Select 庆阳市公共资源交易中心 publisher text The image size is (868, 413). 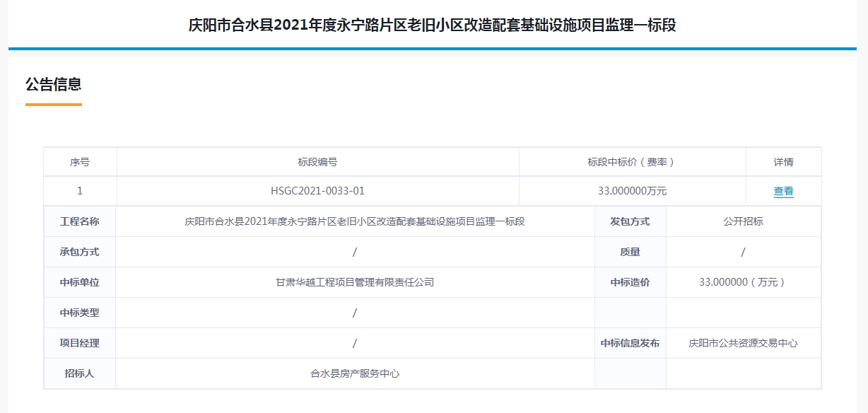point(743,343)
